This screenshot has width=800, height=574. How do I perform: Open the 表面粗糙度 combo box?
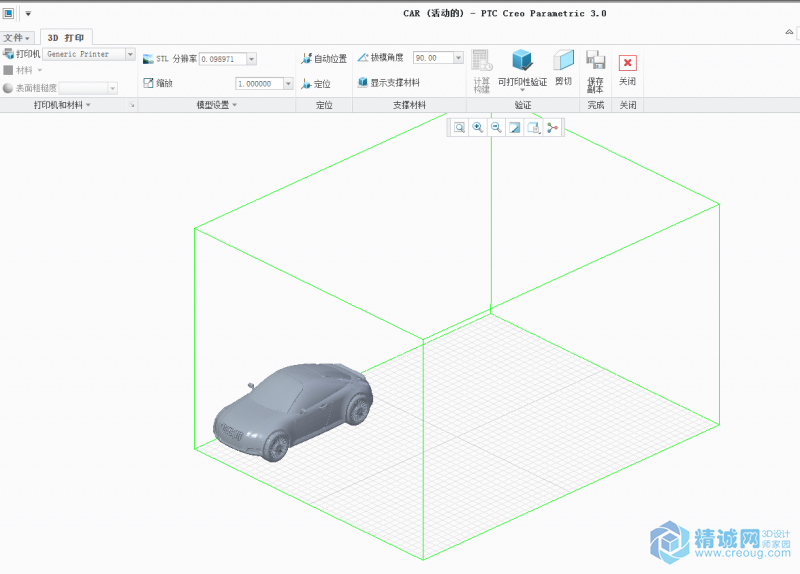point(88,88)
